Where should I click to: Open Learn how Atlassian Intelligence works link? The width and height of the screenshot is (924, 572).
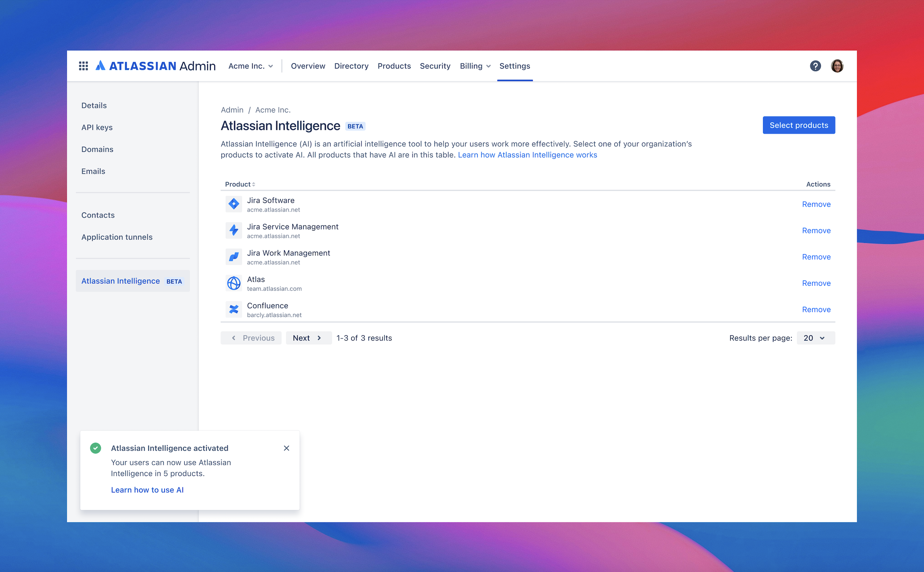[527, 155]
